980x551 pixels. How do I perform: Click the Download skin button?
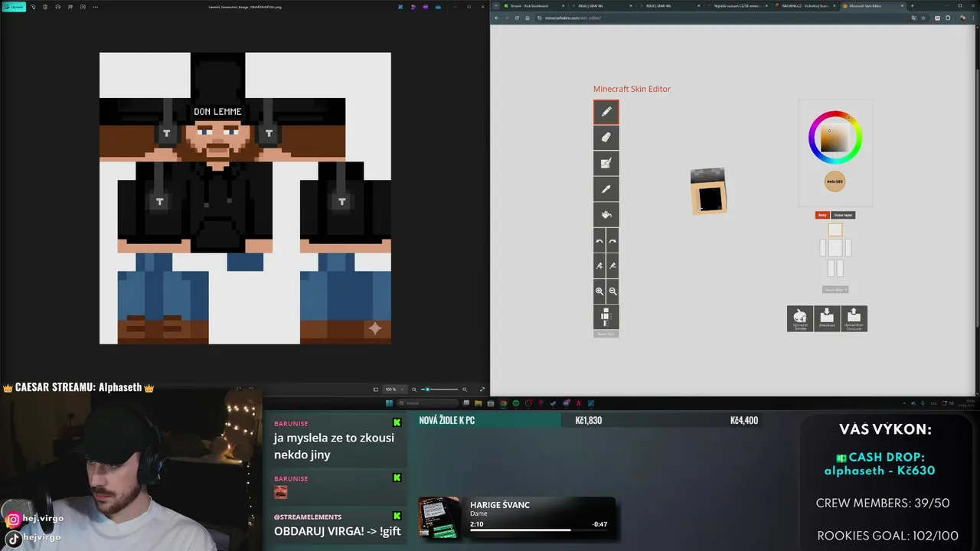point(827,318)
